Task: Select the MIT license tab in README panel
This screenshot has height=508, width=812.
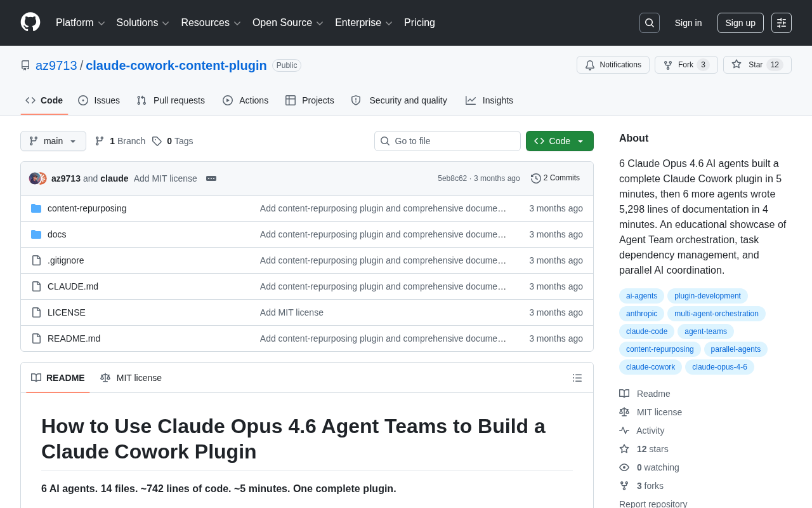Action: coord(131,378)
